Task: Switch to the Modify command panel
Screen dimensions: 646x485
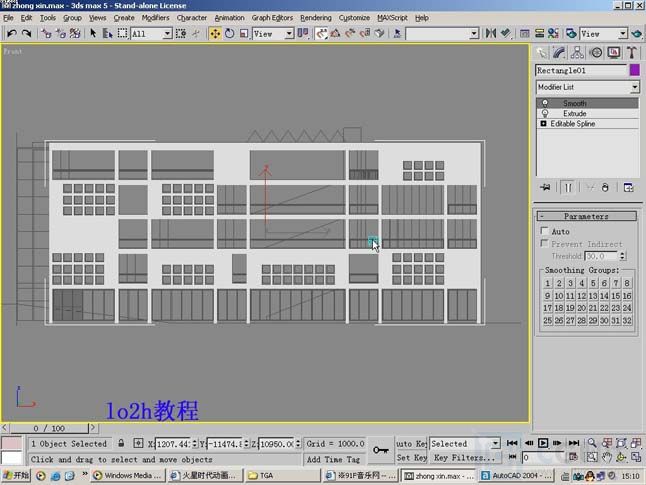Action: [x=559, y=53]
